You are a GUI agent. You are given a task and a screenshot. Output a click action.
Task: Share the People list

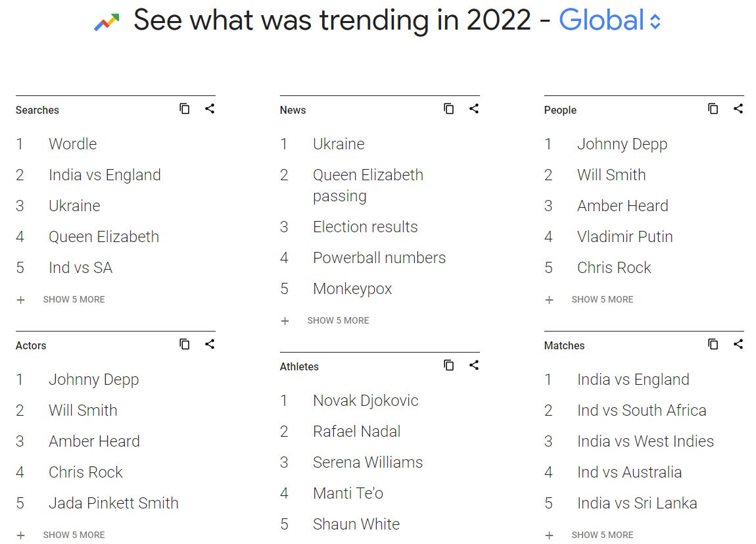point(738,109)
